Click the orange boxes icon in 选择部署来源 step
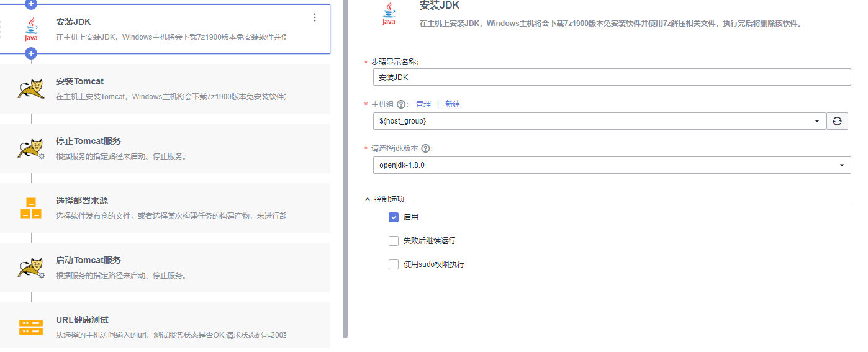This screenshot has width=868, height=352. (30, 208)
